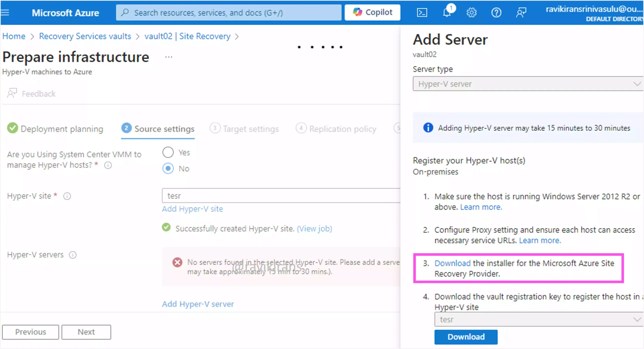This screenshot has height=349, width=644.
Task: Select Yes for System Center VMM
Action: [168, 152]
